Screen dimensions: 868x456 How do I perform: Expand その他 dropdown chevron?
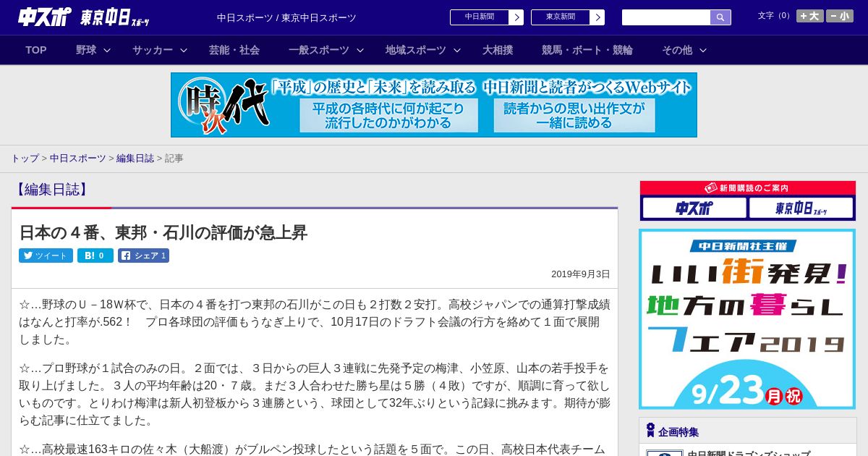coord(703,50)
